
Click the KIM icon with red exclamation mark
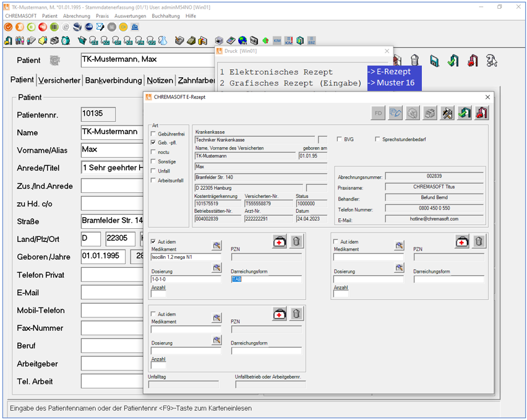click(289, 41)
